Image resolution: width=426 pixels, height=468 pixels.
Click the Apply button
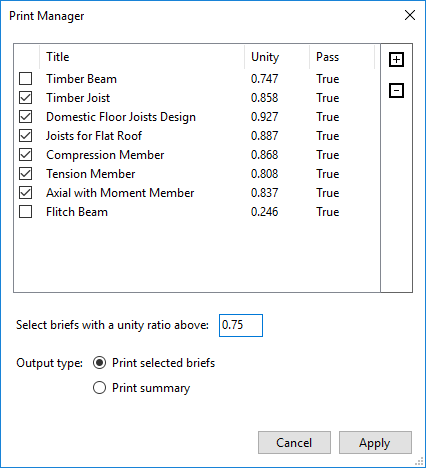pos(375,443)
